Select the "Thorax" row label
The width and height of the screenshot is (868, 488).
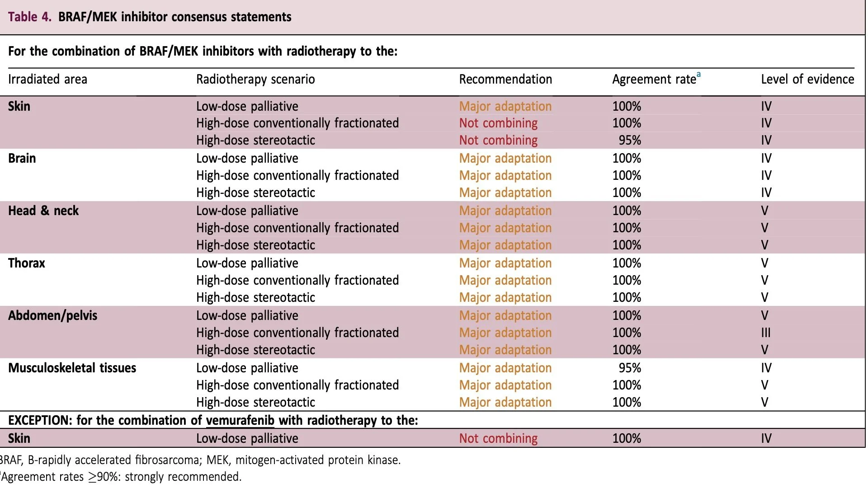click(27, 263)
